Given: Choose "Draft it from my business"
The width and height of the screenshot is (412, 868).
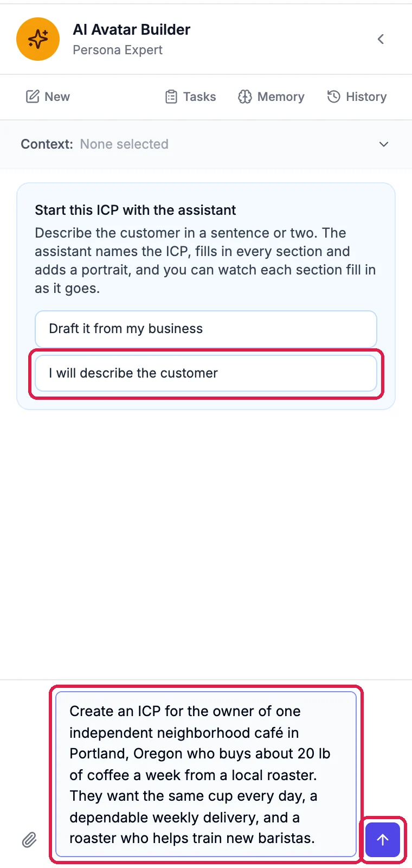Looking at the screenshot, I should pyautogui.click(x=206, y=329).
